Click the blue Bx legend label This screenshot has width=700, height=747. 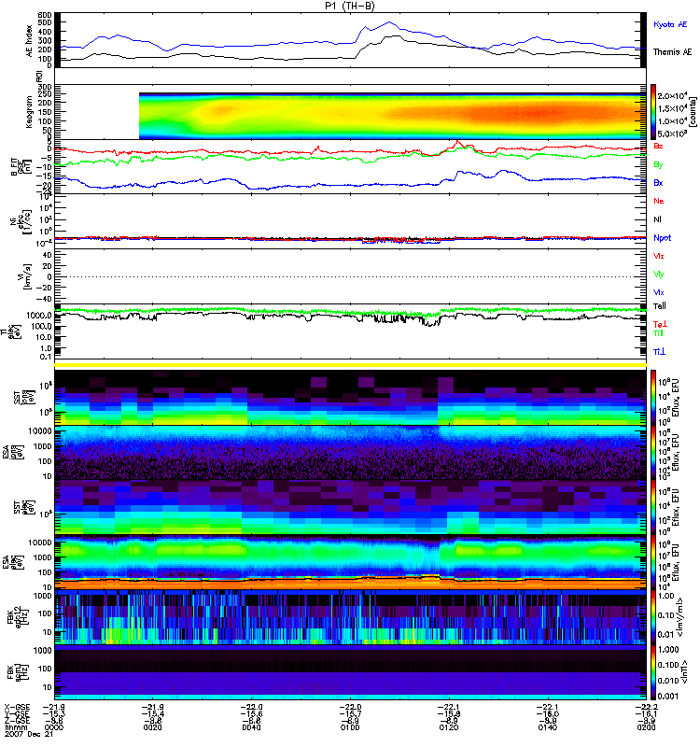658,183
